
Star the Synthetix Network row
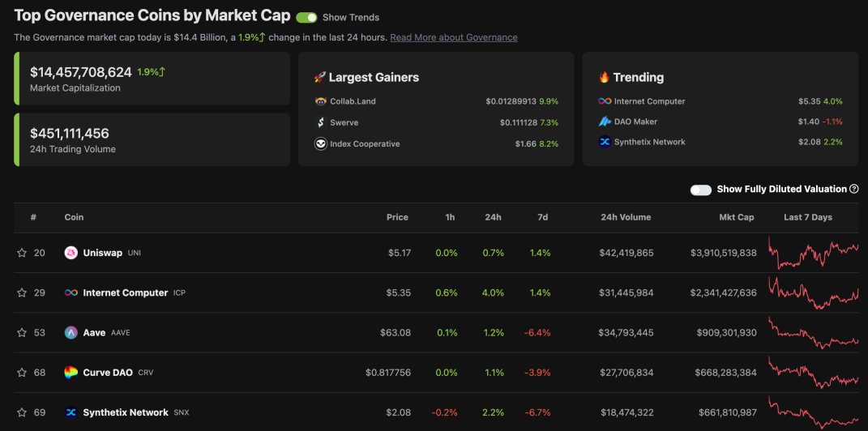(22, 412)
